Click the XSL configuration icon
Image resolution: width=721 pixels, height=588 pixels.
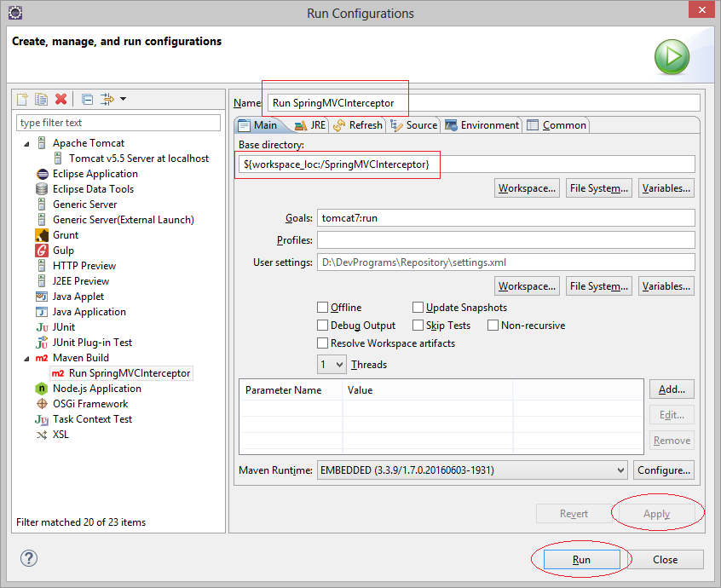coord(42,435)
